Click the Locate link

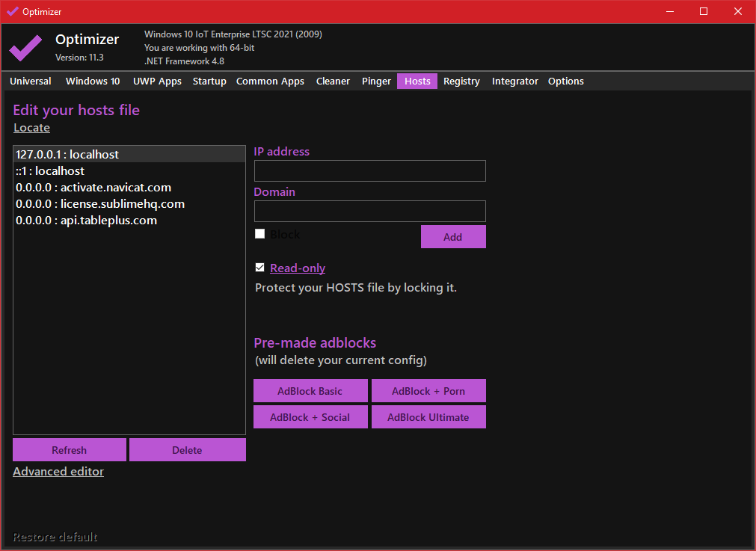click(31, 128)
